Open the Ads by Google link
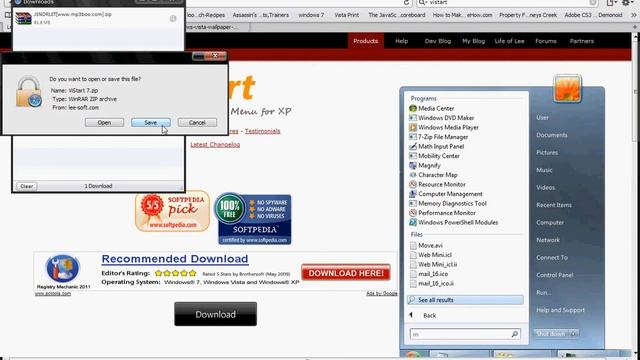This screenshot has width=640, height=360. (x=381, y=293)
